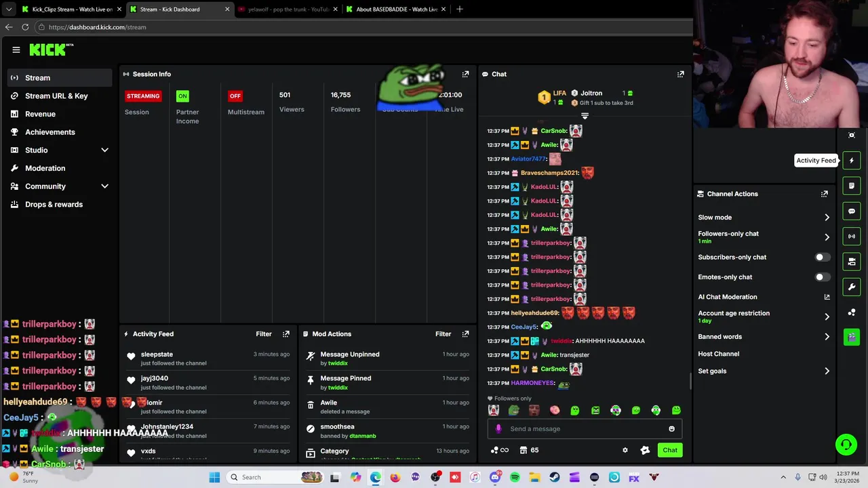Viewport: 868px width, 488px height.
Task: Open chat settings gear icon
Action: coord(625,450)
